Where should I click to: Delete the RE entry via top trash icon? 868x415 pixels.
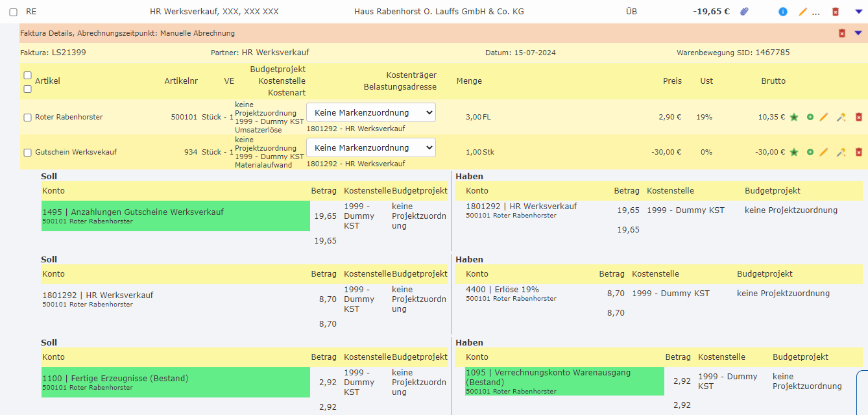(836, 12)
